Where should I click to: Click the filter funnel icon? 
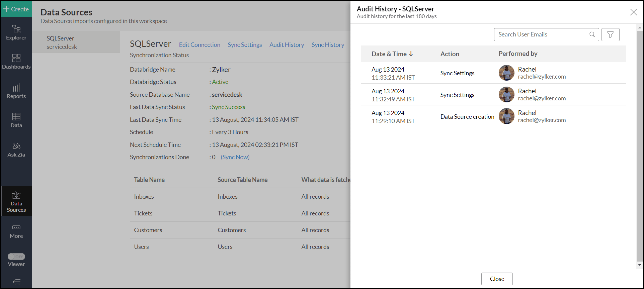(x=610, y=34)
